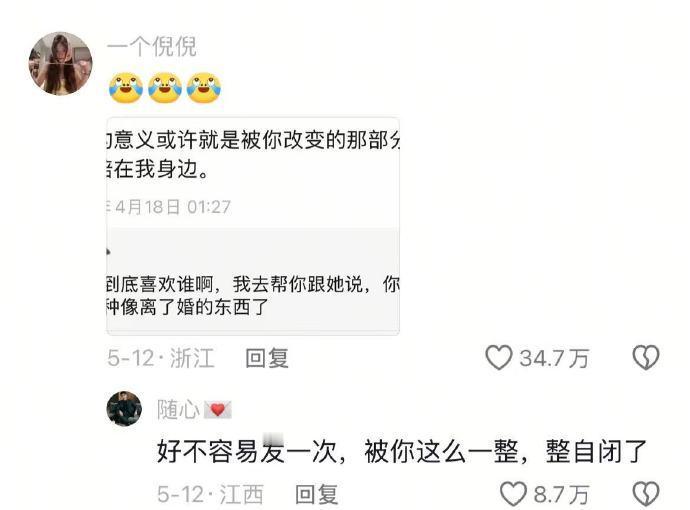Like the comment by 一个倪倪
Screen dimensions: 690x510
click(x=499, y=357)
